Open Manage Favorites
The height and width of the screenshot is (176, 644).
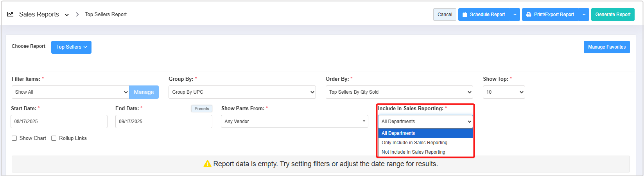(606, 47)
